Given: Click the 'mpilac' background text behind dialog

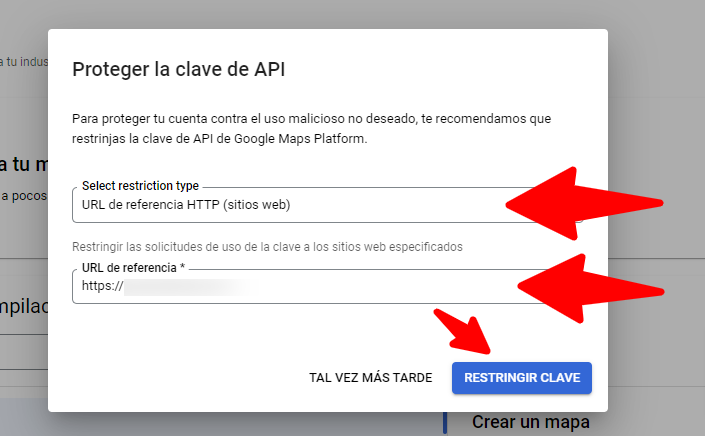Looking at the screenshot, I should [22, 306].
